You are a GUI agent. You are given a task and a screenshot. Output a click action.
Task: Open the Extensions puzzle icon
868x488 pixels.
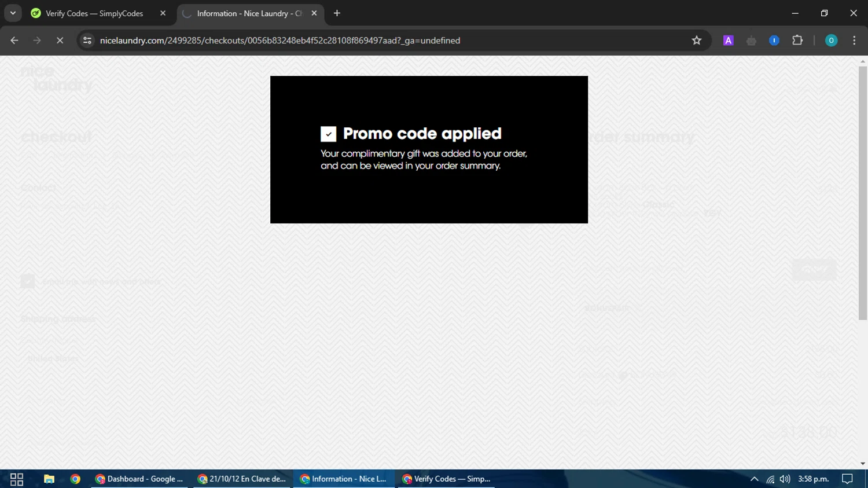[x=797, y=41]
